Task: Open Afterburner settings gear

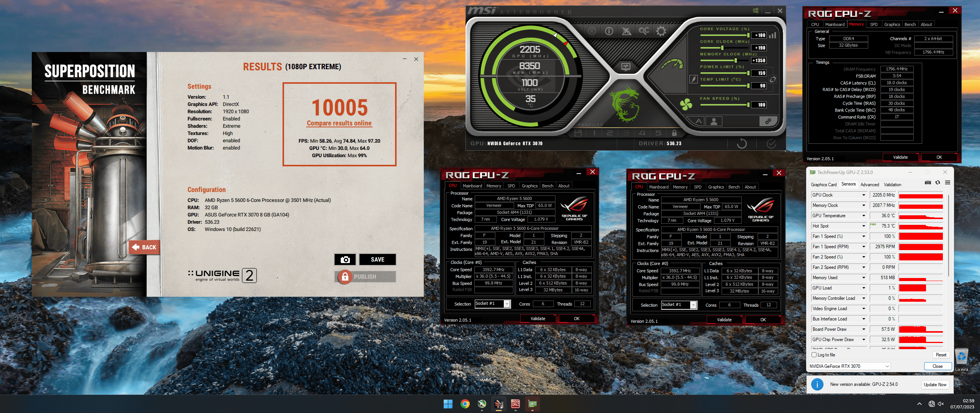Action: (661, 31)
